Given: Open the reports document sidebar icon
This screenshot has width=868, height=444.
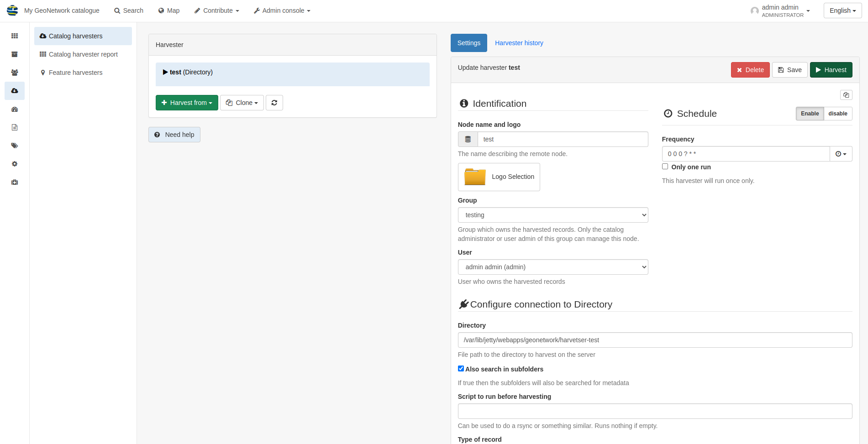Looking at the screenshot, I should pos(15,127).
